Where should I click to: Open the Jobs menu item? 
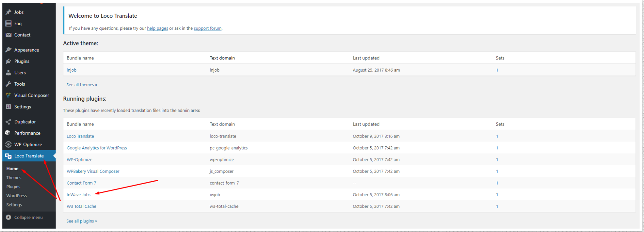(x=19, y=12)
